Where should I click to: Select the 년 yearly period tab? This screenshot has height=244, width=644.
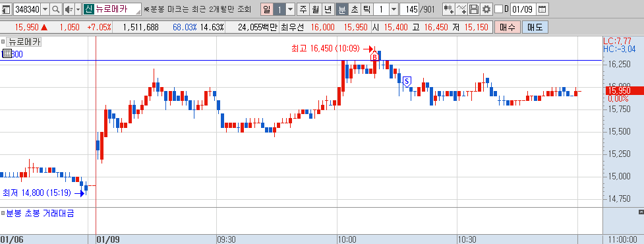pyautogui.click(x=328, y=9)
